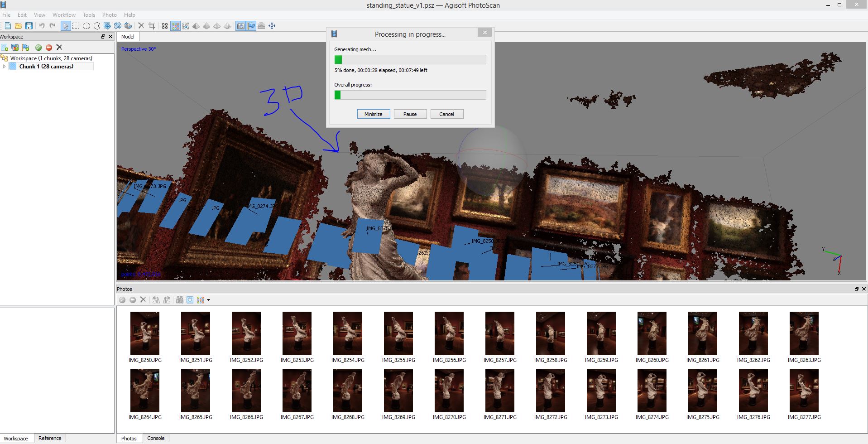Toggle Show Cameras in model view
This screenshot has width=868, height=444.
[240, 26]
